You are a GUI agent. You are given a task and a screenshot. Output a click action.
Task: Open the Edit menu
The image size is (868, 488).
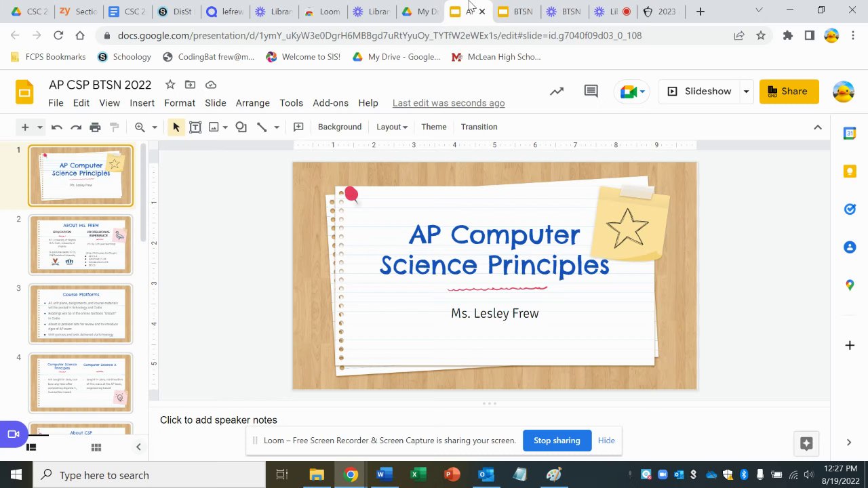[x=81, y=103]
